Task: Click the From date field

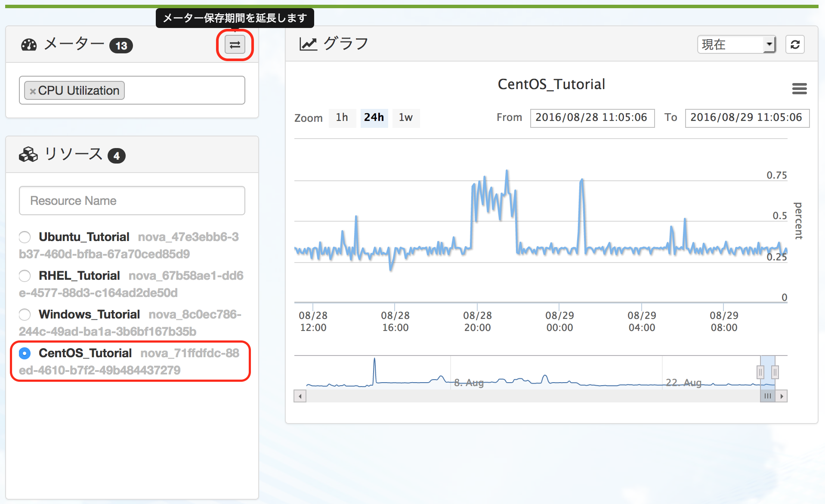Action: click(592, 118)
